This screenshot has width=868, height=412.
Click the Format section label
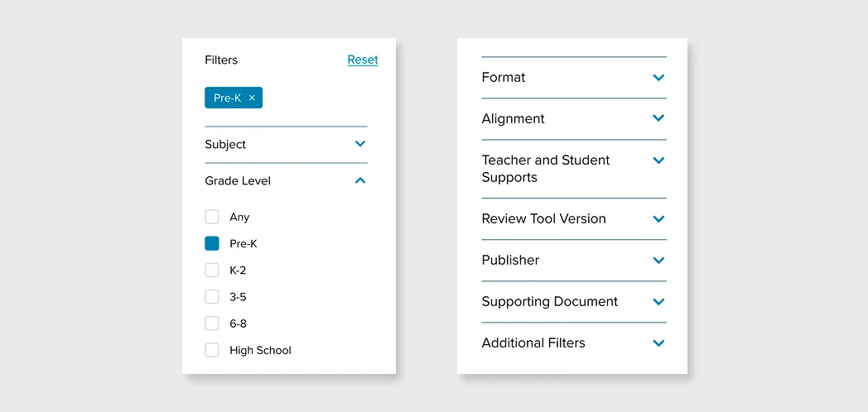504,77
